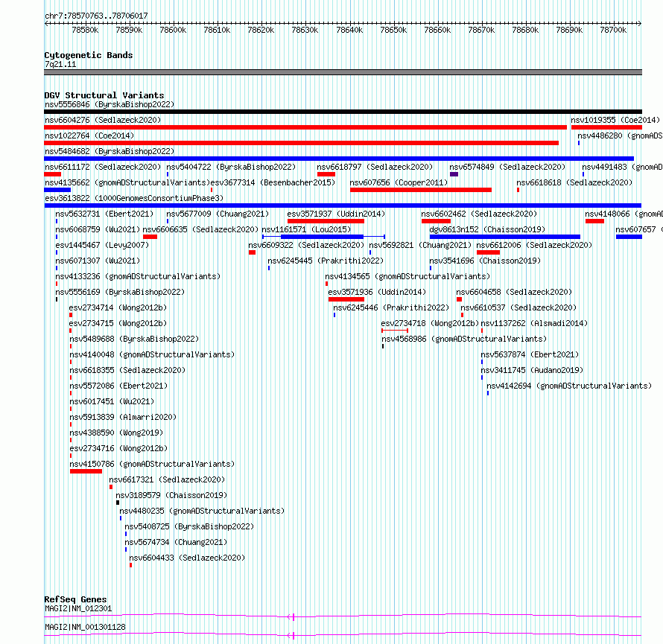Open nsv6618618 (Sedlazeck2020) label
663x644 pixels.
click(574, 182)
